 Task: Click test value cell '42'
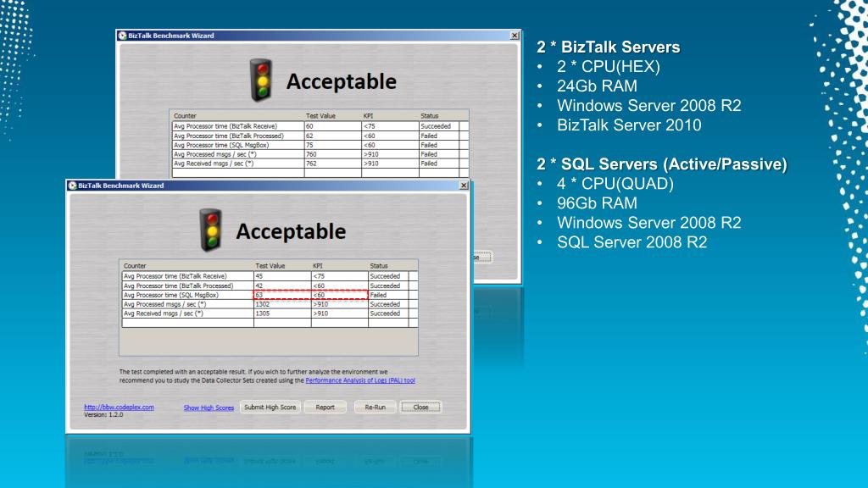coord(282,286)
